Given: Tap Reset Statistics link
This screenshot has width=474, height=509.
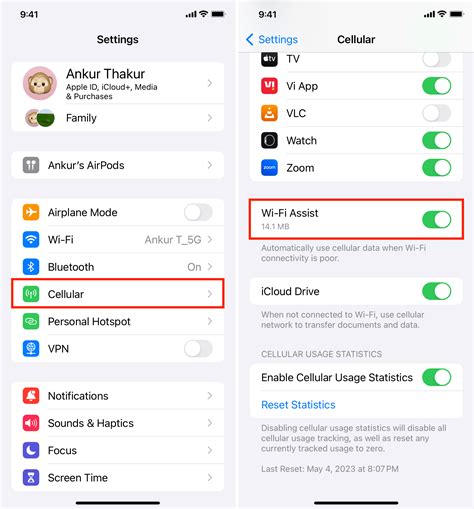Looking at the screenshot, I should [298, 405].
